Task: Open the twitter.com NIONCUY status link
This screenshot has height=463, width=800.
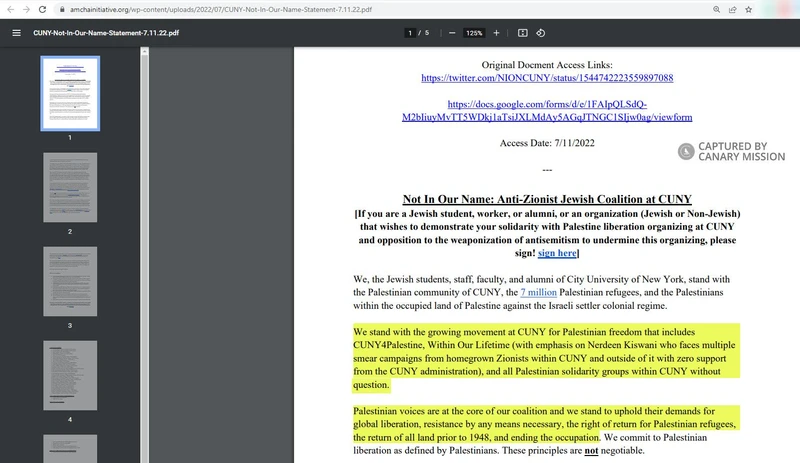Action: [547, 78]
